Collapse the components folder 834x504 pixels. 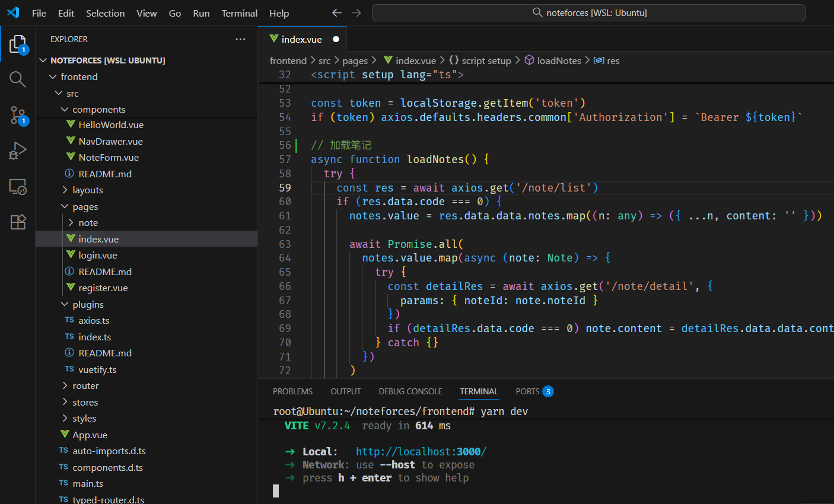(98, 109)
